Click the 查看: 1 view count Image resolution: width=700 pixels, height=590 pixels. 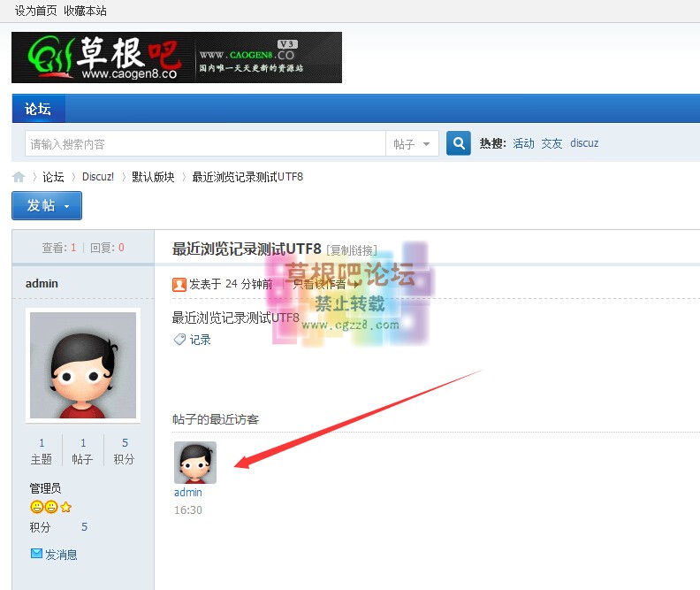(x=59, y=248)
